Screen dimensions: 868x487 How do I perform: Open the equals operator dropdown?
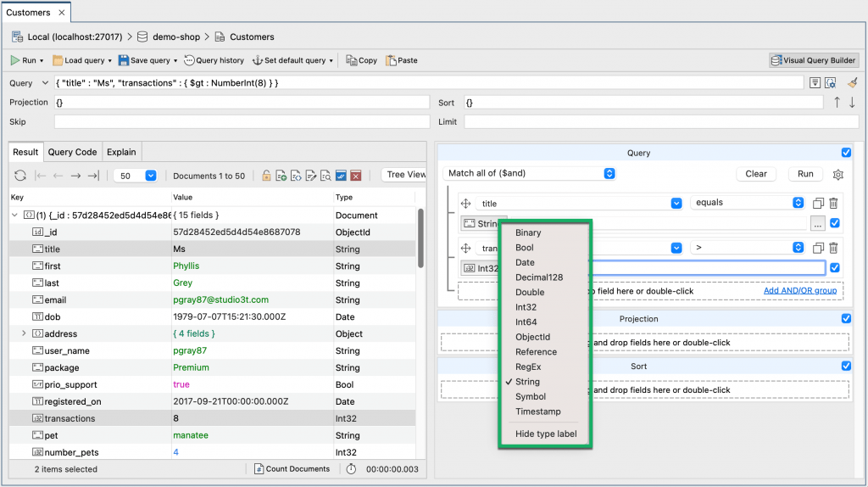coord(748,203)
